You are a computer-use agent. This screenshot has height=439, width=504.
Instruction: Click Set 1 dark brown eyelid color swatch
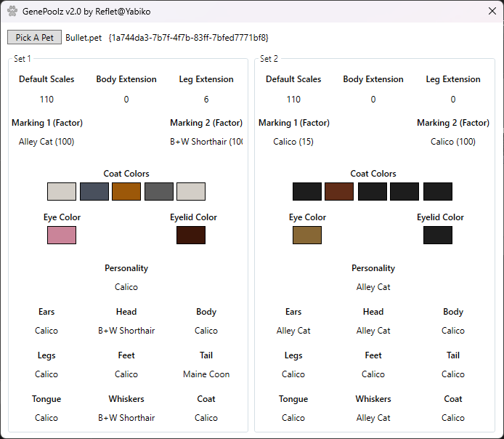[191, 235]
